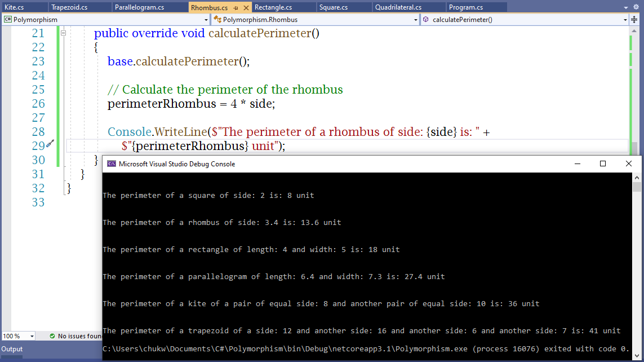The image size is (644, 362).
Task: Click the Microsoft Visual Studio Debug Console title
Action: pos(177,164)
